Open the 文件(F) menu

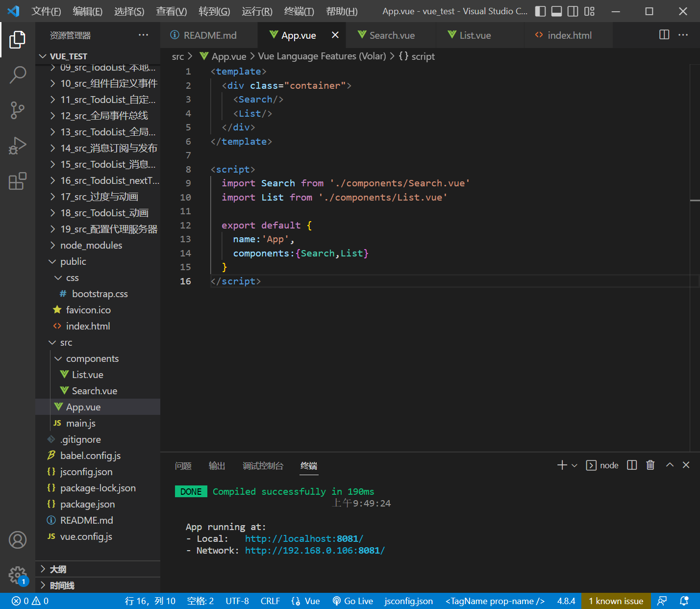pyautogui.click(x=46, y=11)
